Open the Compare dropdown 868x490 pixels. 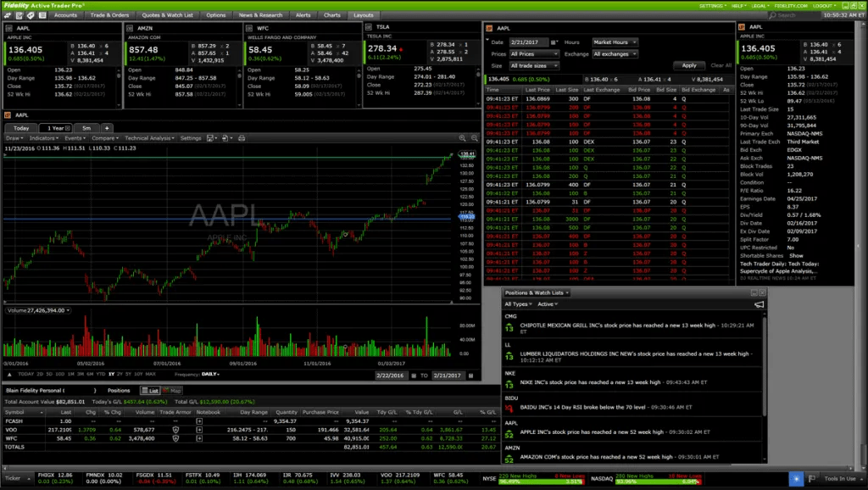tap(105, 138)
